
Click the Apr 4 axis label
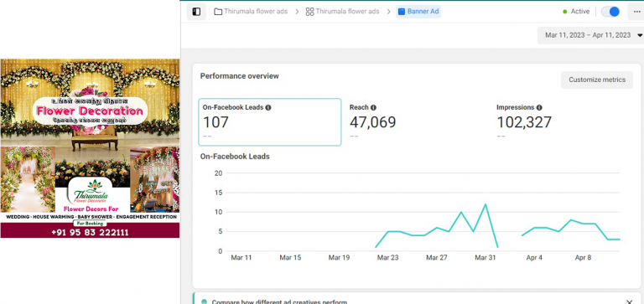coord(534,258)
